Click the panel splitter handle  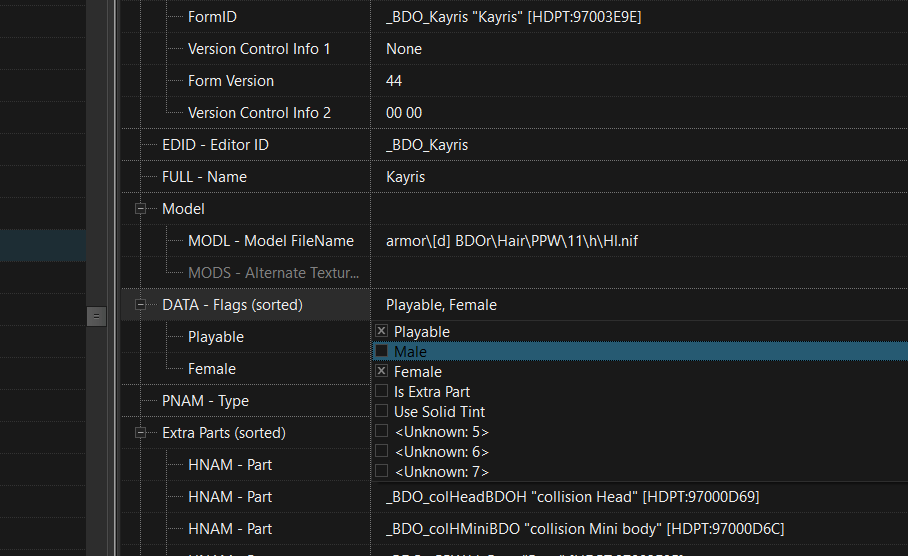coord(96,316)
